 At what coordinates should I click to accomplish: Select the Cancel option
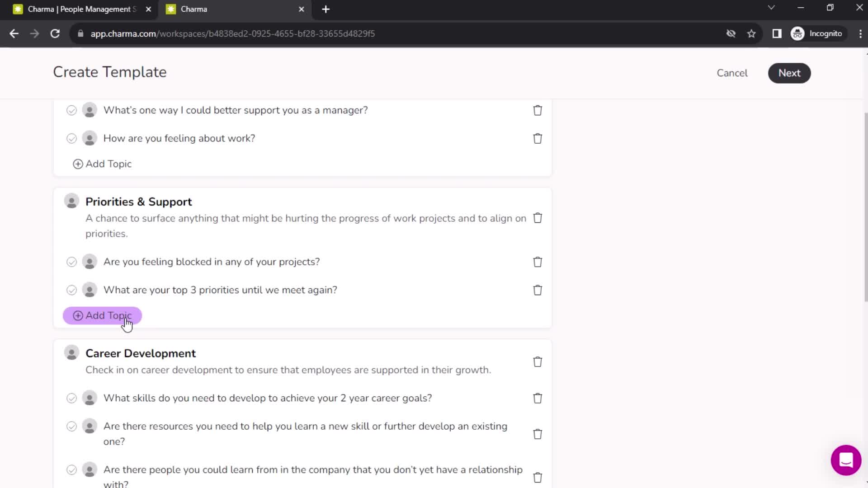[733, 73]
